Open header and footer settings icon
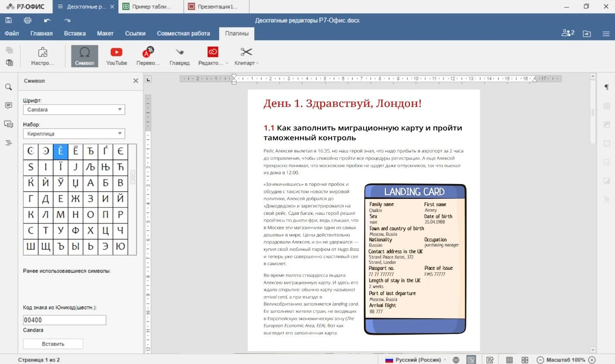Image resolution: width=615 pixels, height=364 pixels. [x=607, y=143]
